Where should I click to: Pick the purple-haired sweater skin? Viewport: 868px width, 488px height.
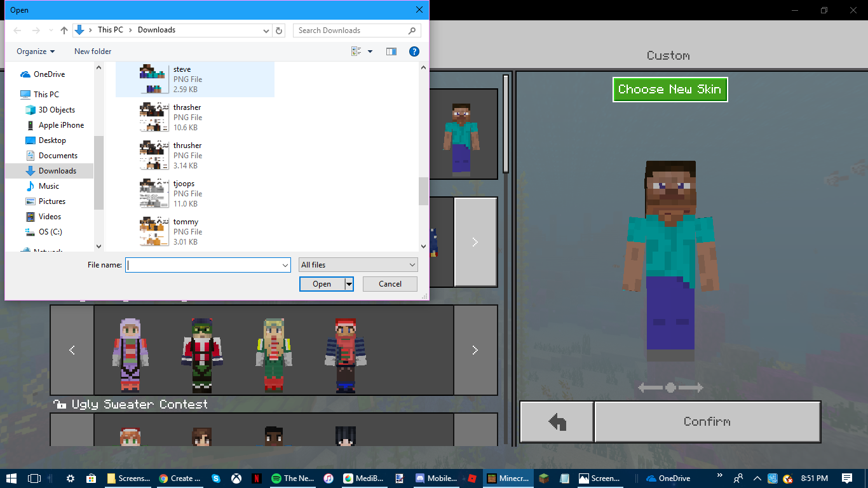[131, 355]
